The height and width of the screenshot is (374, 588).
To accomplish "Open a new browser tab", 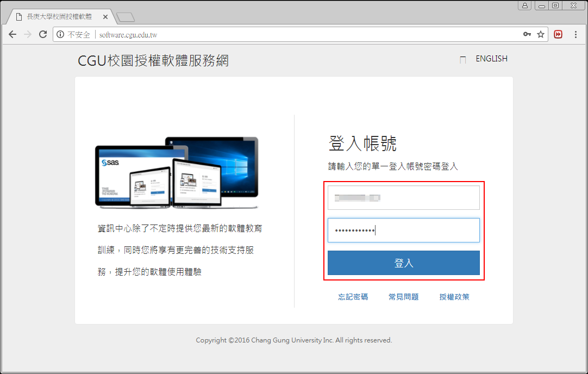I will pos(125,17).
